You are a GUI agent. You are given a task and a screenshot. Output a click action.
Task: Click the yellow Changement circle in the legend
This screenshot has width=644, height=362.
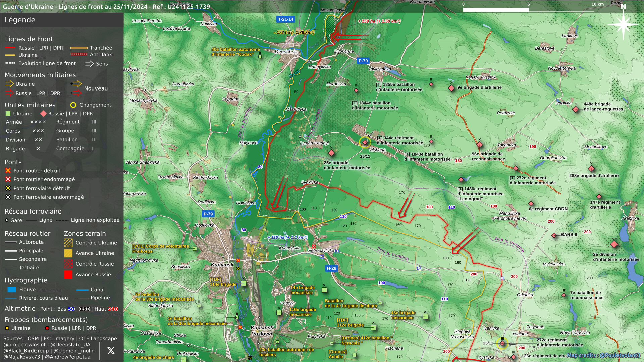pos(73,105)
